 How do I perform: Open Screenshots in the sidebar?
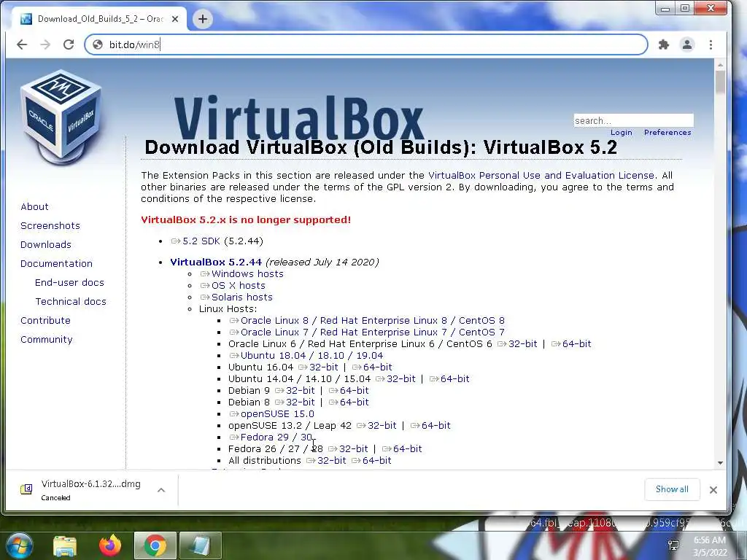coord(50,226)
